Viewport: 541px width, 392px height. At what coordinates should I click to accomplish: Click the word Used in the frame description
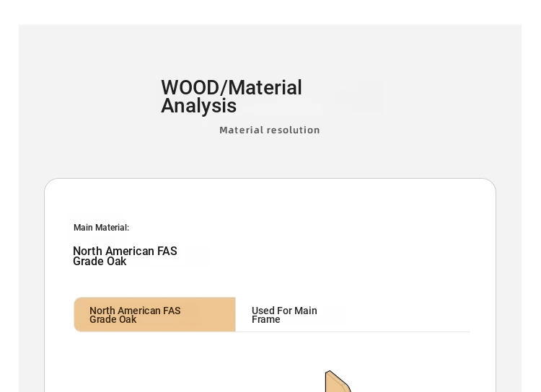(263, 311)
